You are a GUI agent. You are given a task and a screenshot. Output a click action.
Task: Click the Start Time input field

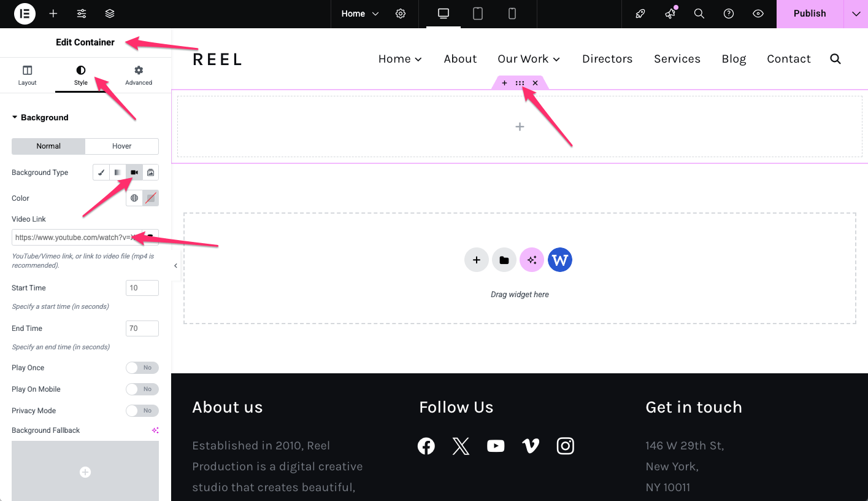[x=142, y=288]
